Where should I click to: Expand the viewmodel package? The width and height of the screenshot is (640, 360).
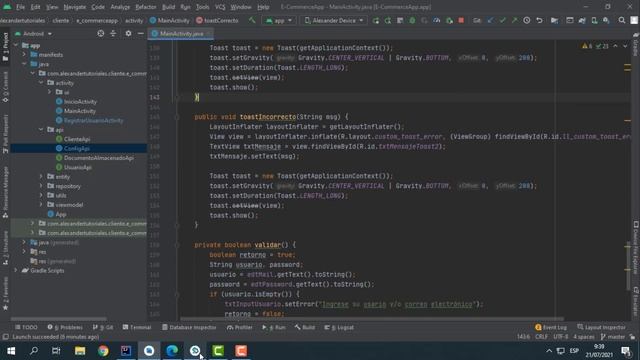41,204
